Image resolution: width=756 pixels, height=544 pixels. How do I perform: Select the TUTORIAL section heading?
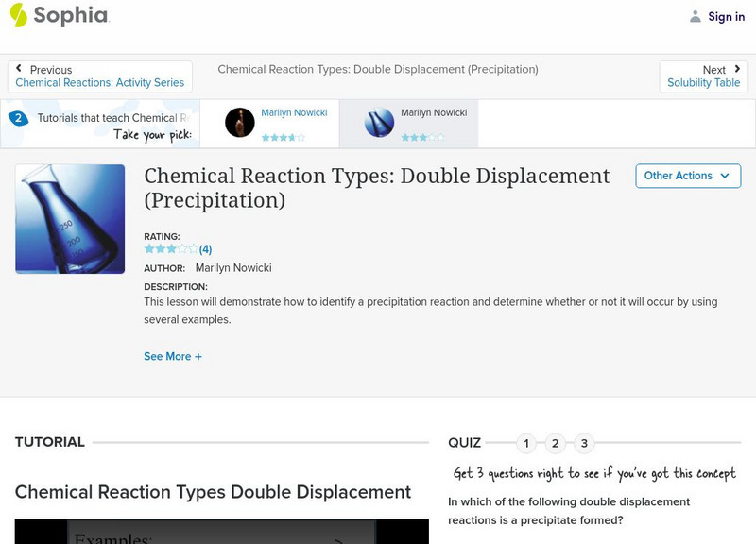52,441
